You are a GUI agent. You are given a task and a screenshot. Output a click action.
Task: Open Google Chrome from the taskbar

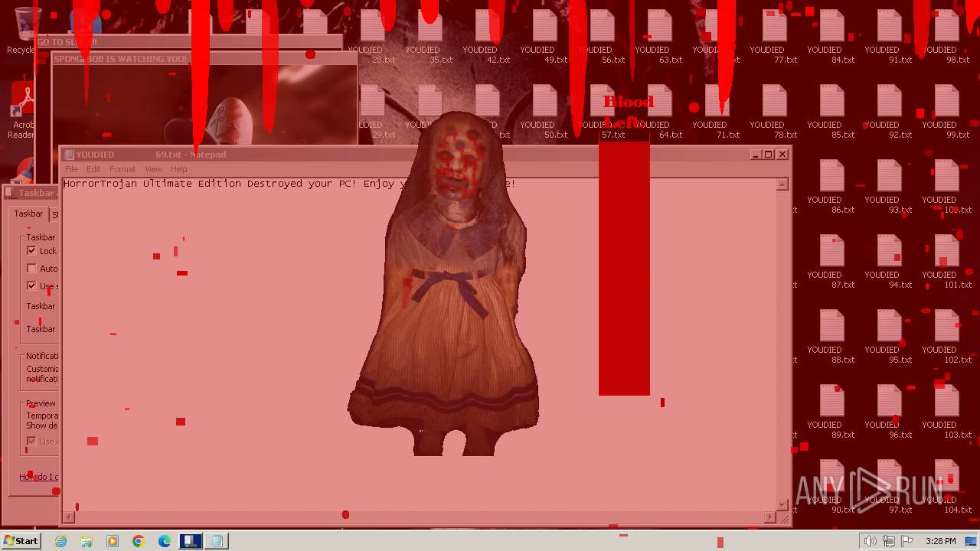(139, 541)
